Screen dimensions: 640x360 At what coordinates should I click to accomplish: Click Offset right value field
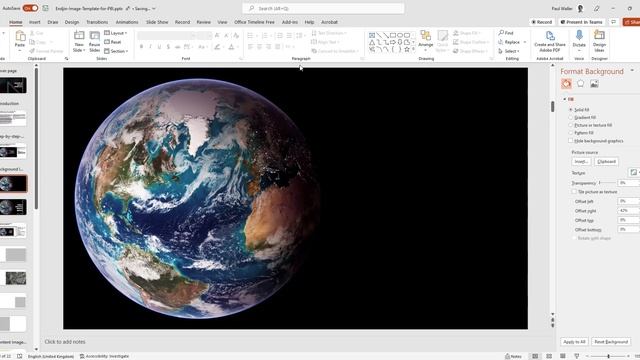629,211
